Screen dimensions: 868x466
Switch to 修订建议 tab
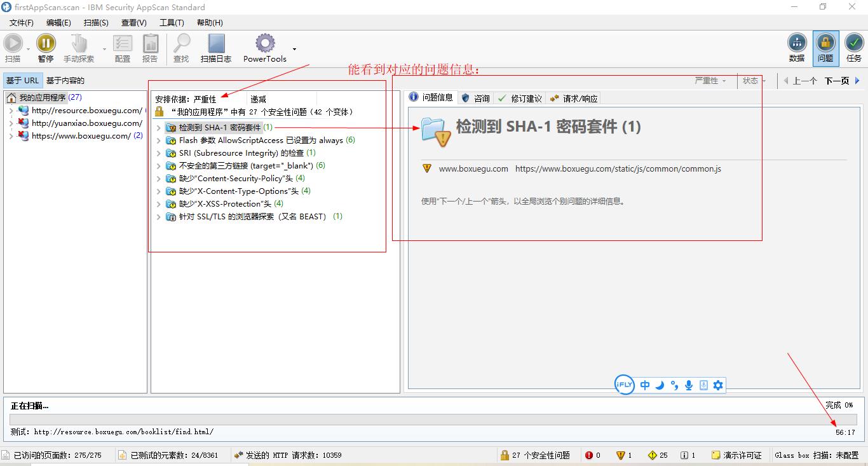click(x=520, y=98)
